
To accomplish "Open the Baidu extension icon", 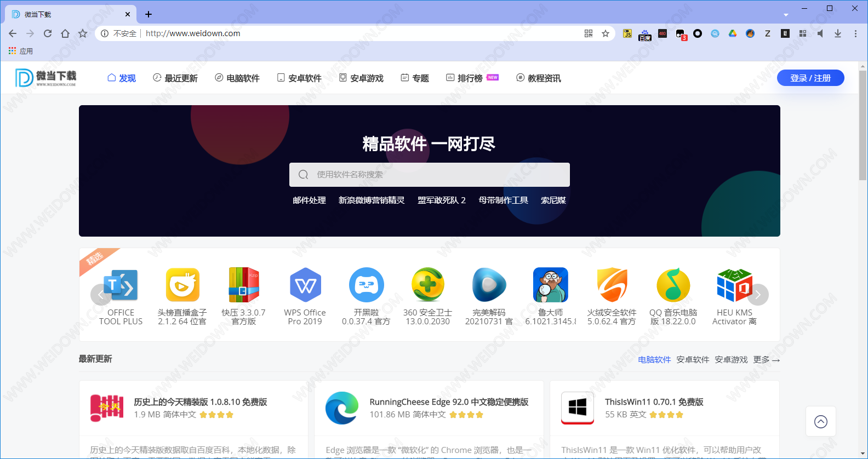I will tap(645, 35).
